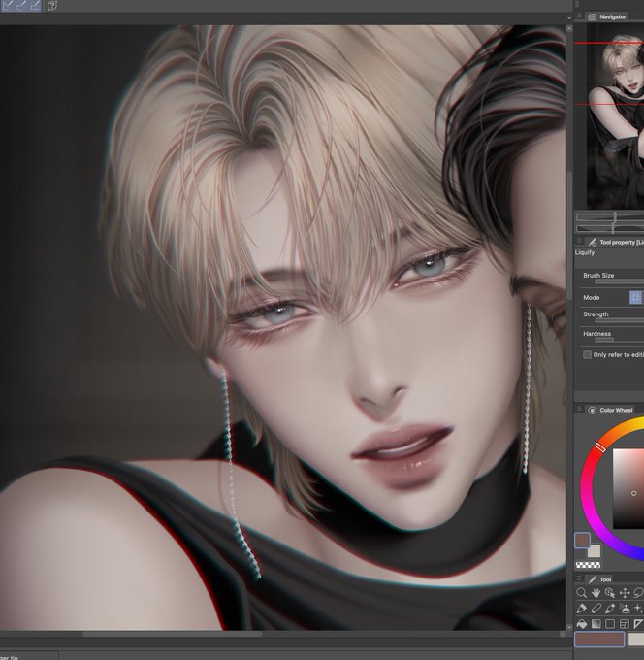Switch to the Color Wheel tab
Screen dimensions: 644x660
click(x=610, y=410)
